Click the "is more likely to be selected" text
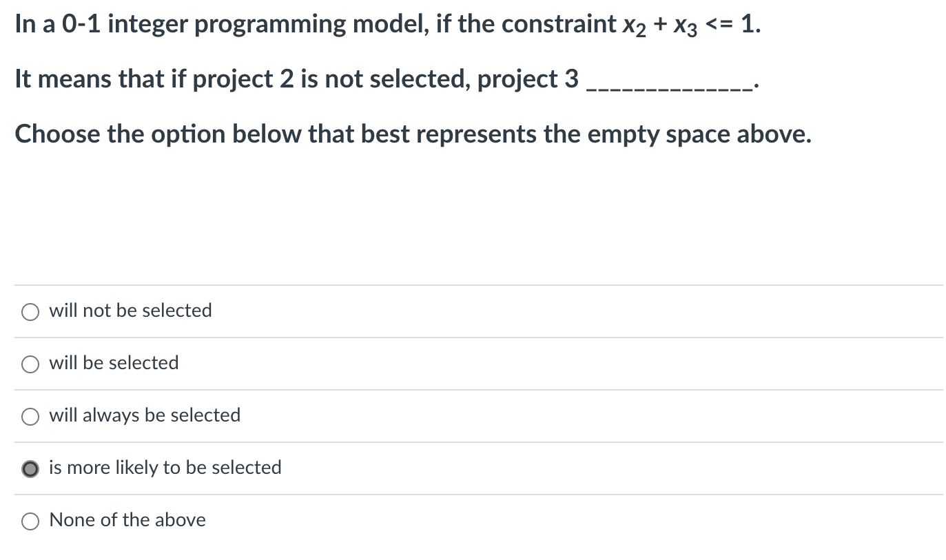946x560 pixels. (x=165, y=468)
